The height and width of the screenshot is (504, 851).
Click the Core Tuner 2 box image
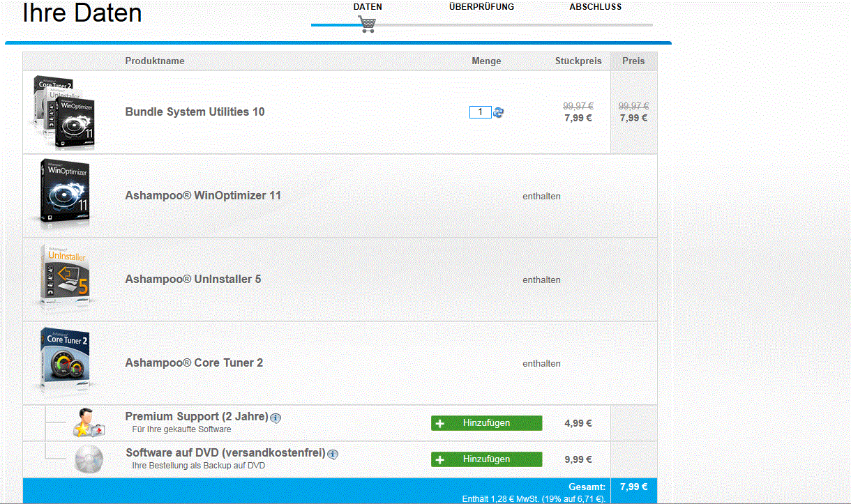[x=63, y=362]
